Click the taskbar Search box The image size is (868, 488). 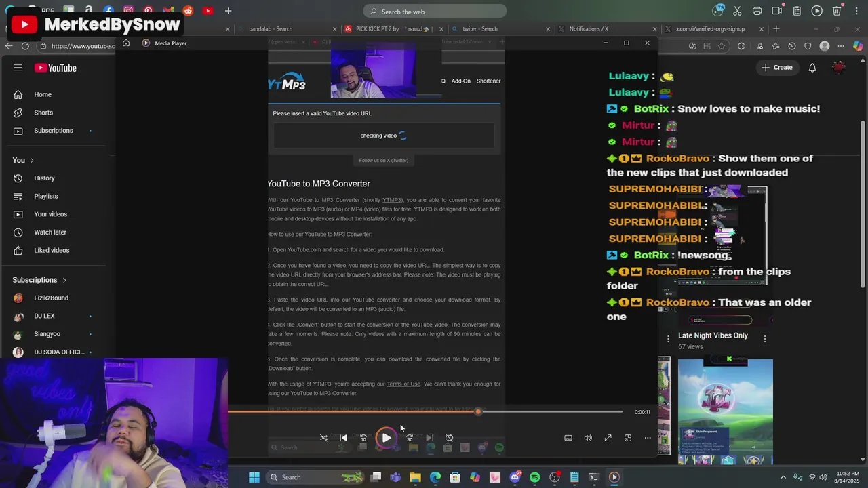tap(317, 477)
